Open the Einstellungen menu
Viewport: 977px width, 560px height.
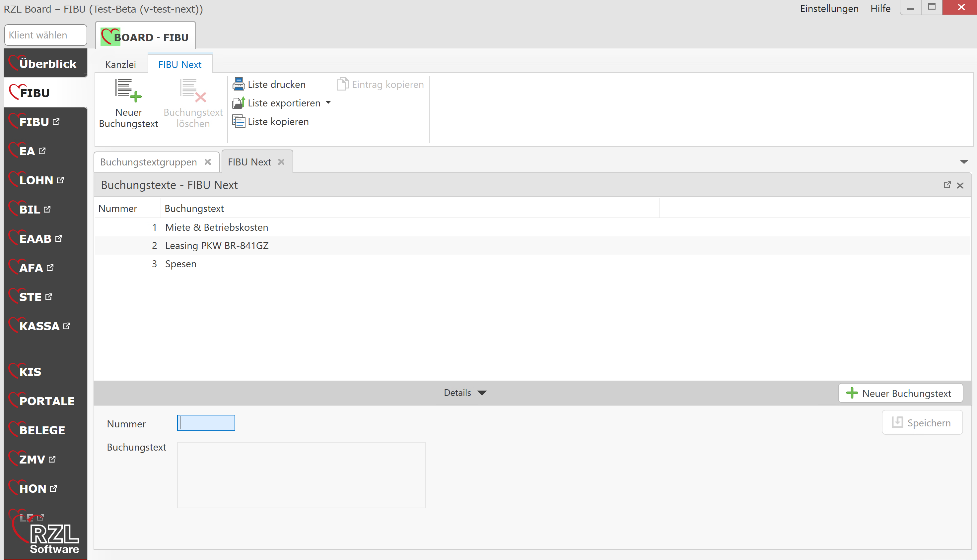point(829,9)
